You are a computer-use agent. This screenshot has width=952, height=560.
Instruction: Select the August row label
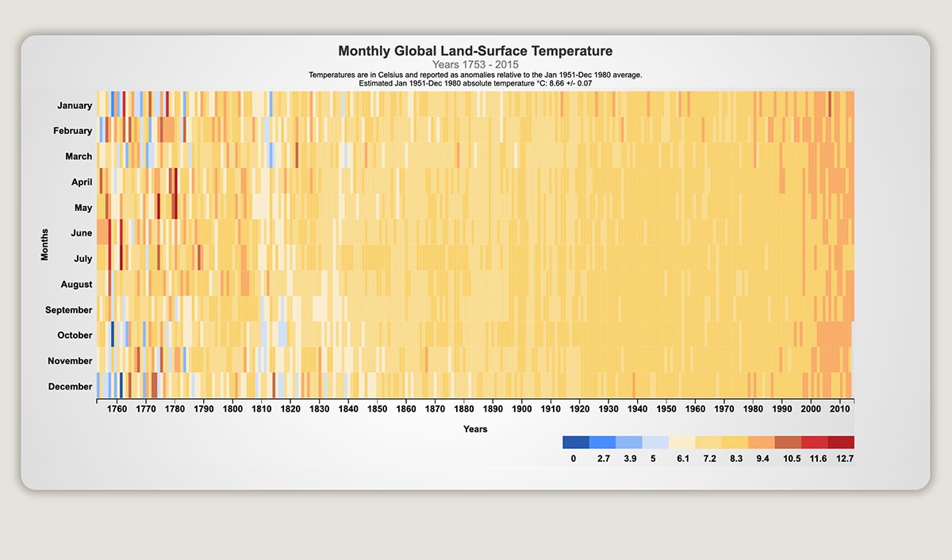(x=76, y=284)
